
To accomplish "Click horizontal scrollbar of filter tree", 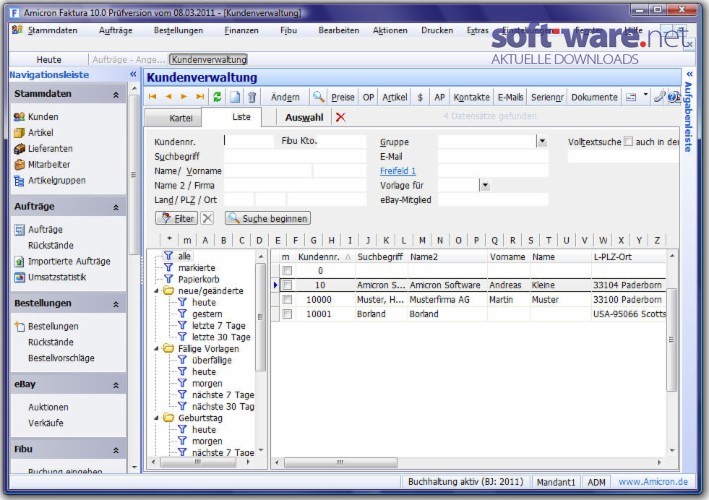I will pos(201,462).
